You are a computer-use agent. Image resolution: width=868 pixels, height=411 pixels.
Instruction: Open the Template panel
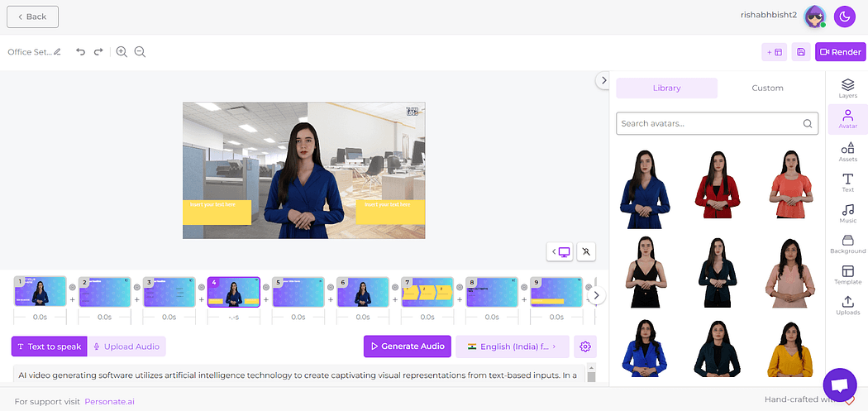(847, 275)
